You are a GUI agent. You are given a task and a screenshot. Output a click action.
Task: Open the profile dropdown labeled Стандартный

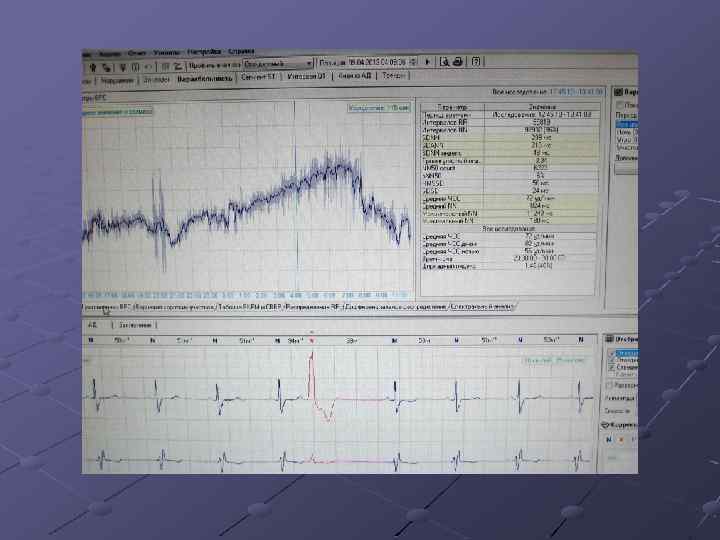pos(278,64)
